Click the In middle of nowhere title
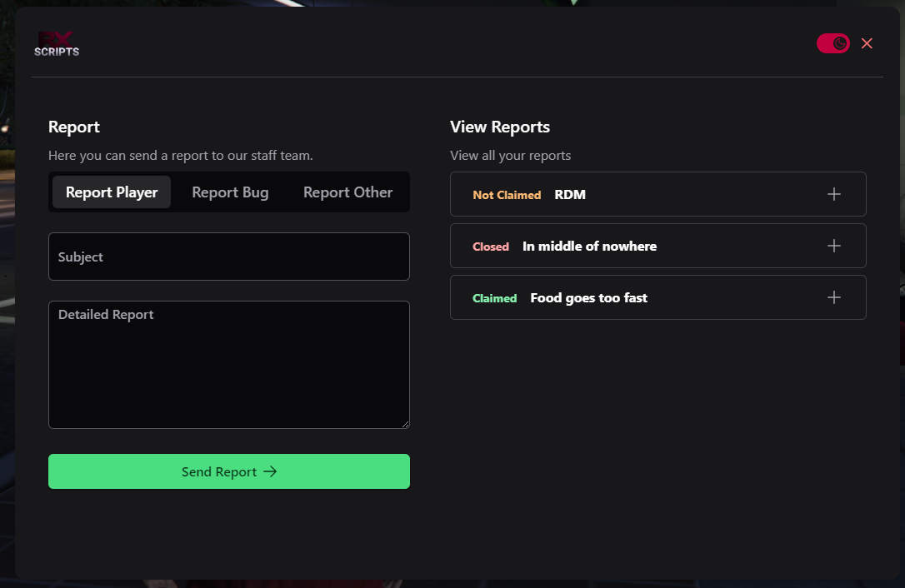Image resolution: width=905 pixels, height=588 pixels. [589, 247]
